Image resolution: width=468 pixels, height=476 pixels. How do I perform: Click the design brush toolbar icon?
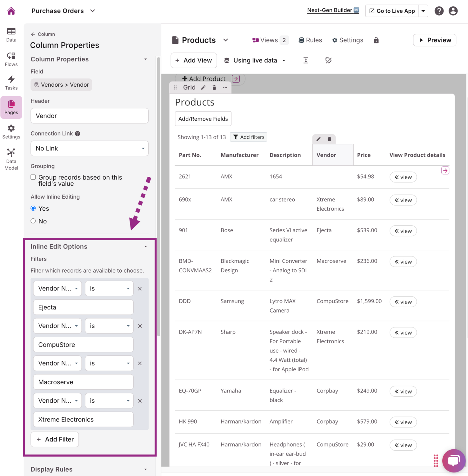pos(328,60)
